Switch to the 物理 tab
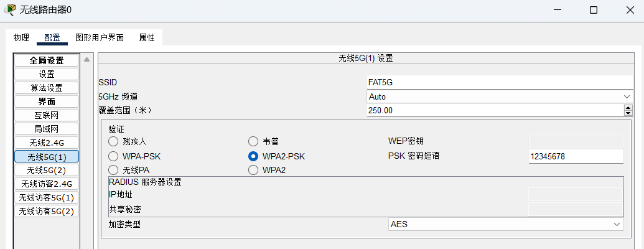 click(21, 37)
